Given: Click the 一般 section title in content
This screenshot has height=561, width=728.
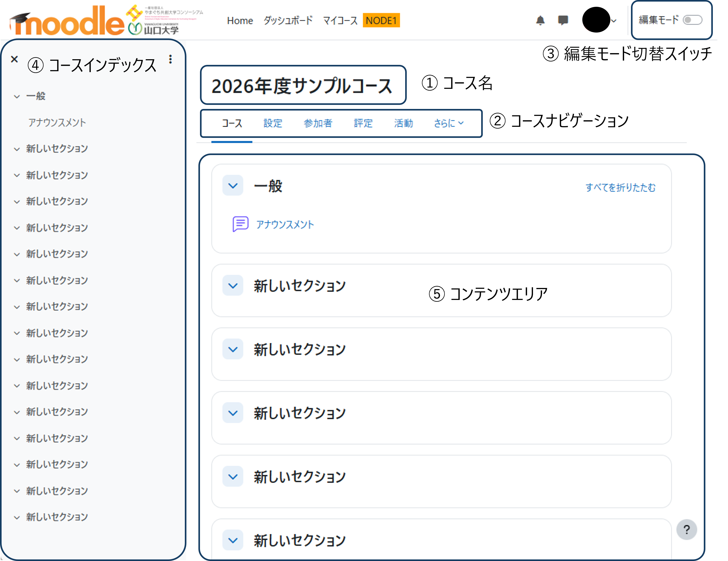Looking at the screenshot, I should pos(268,186).
